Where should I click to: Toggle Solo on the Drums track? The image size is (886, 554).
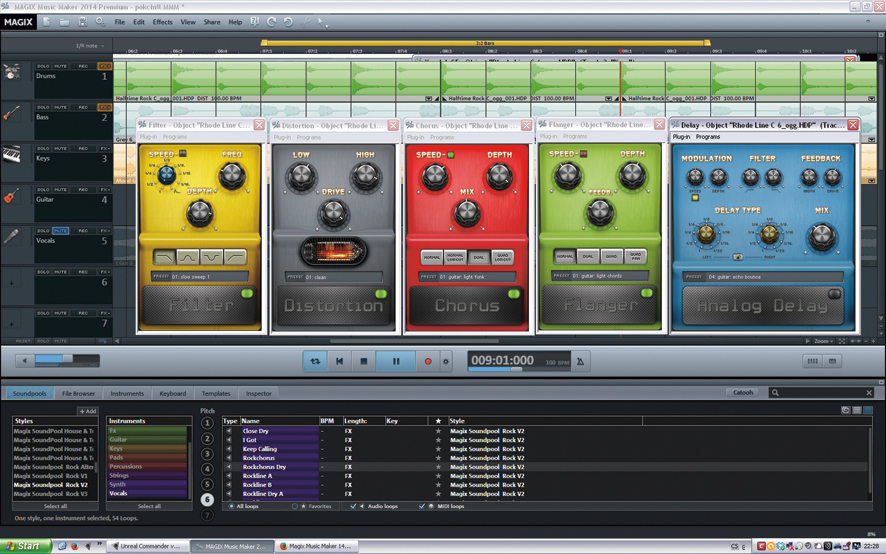(x=44, y=66)
